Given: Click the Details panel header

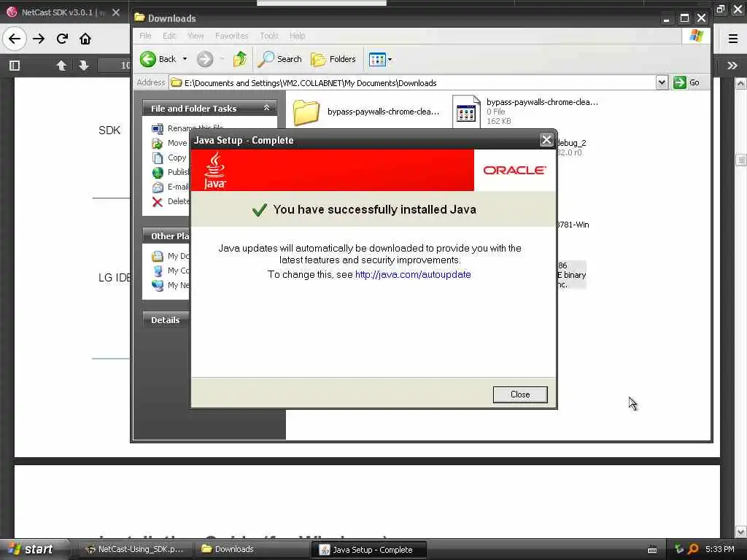Looking at the screenshot, I should 166,320.
